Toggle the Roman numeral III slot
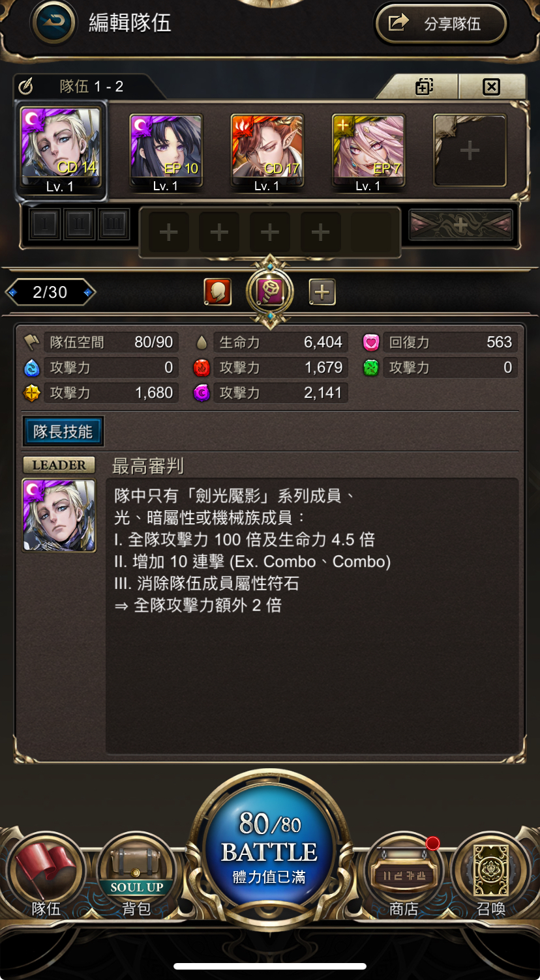Viewport: 540px width, 980px height. (113, 224)
